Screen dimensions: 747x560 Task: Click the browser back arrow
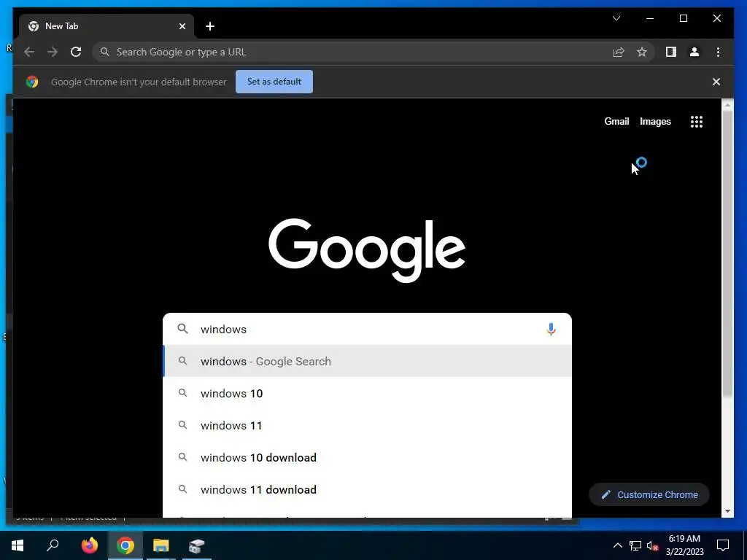coord(29,52)
